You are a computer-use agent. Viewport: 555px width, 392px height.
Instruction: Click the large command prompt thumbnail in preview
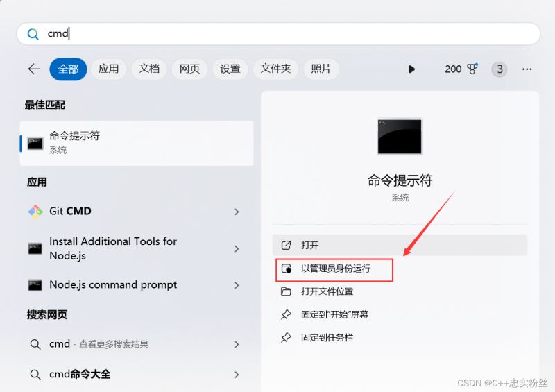400,136
